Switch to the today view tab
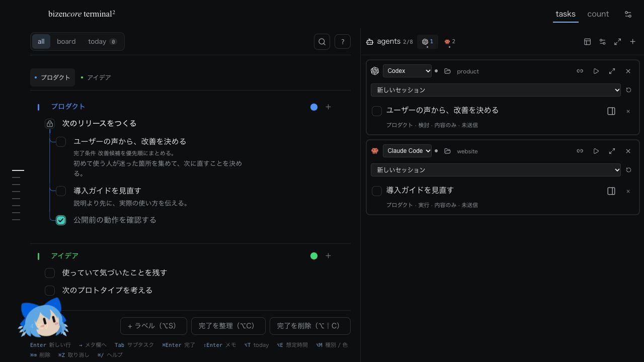 click(102, 41)
